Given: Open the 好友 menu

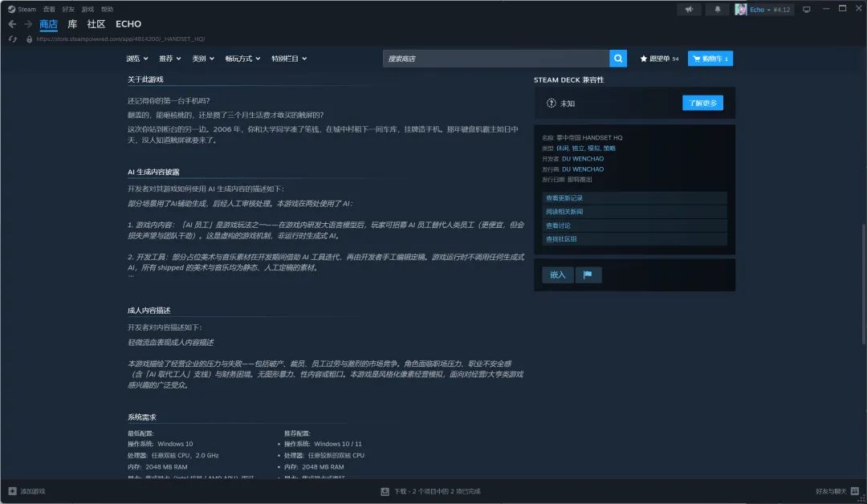Looking at the screenshot, I should [x=68, y=9].
